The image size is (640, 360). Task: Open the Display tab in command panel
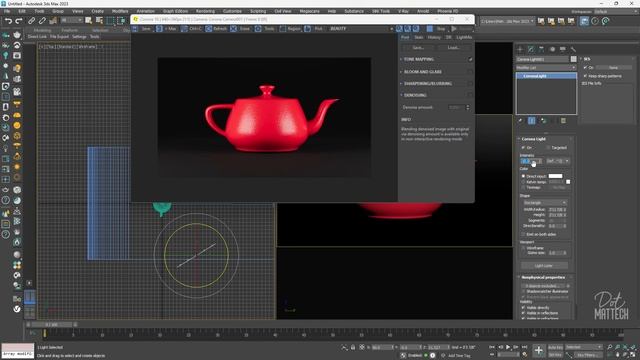pyautogui.click(x=562, y=49)
